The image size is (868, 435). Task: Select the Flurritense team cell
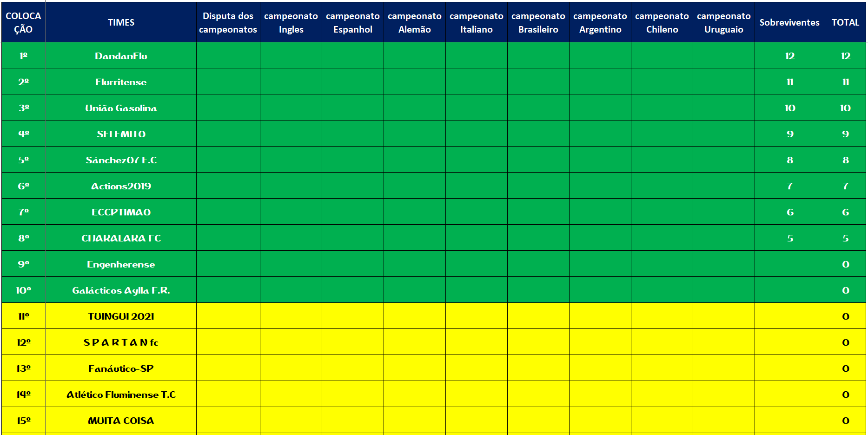[x=121, y=82]
